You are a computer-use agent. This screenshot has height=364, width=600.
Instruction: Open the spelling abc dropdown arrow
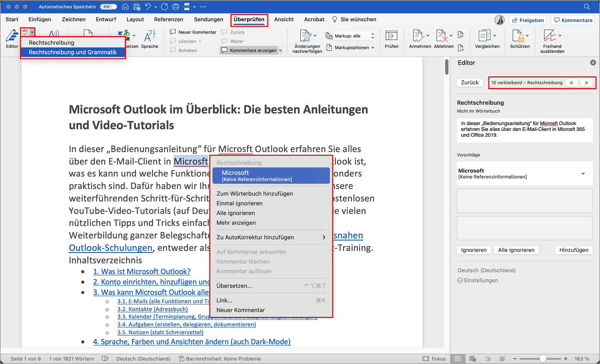(32, 32)
